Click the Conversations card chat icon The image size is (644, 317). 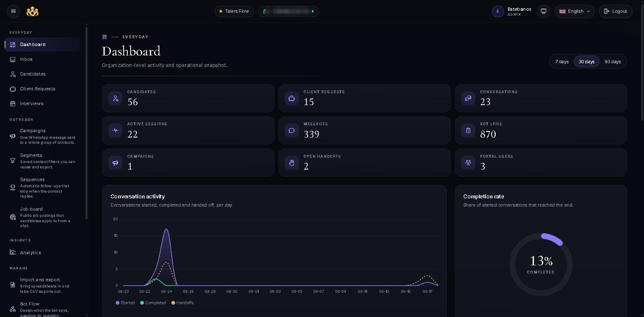click(468, 98)
